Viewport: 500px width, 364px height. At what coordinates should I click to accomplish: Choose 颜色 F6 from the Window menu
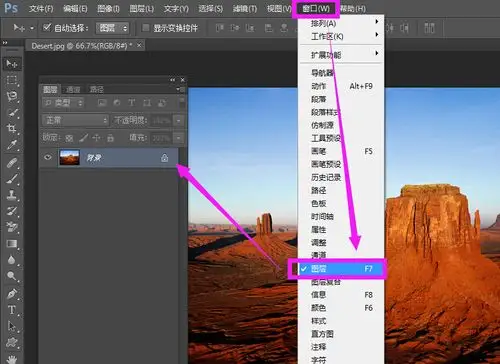click(x=341, y=308)
